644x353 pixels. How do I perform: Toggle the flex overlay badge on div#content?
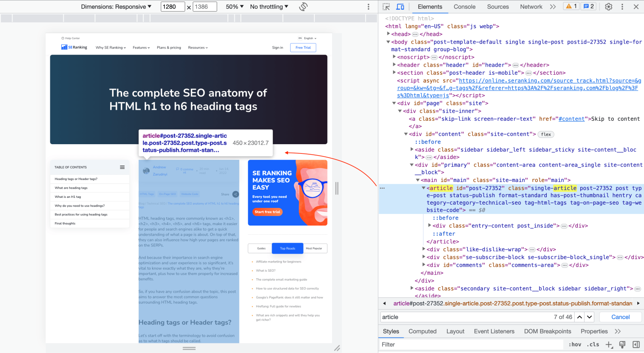(545, 134)
